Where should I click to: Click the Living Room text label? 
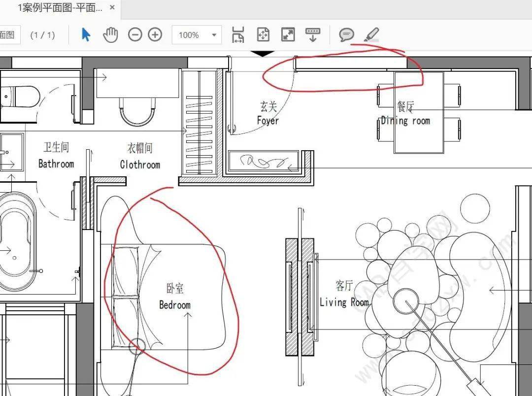tap(344, 302)
